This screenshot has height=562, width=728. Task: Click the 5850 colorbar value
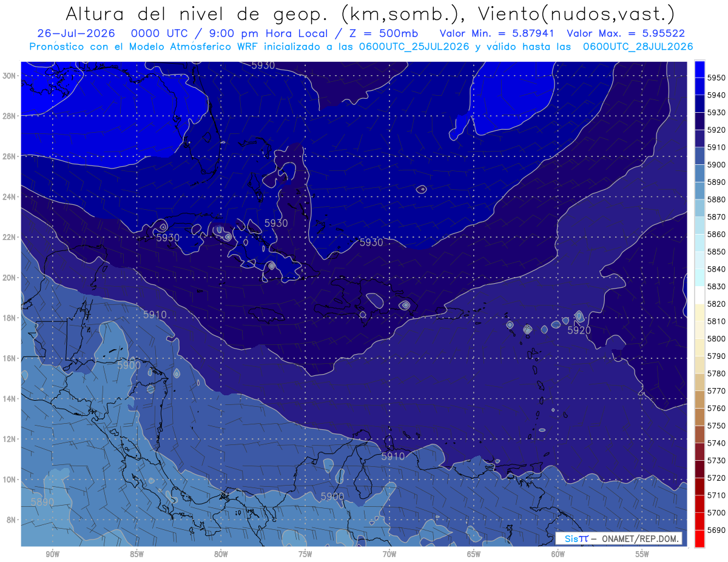pos(716,252)
